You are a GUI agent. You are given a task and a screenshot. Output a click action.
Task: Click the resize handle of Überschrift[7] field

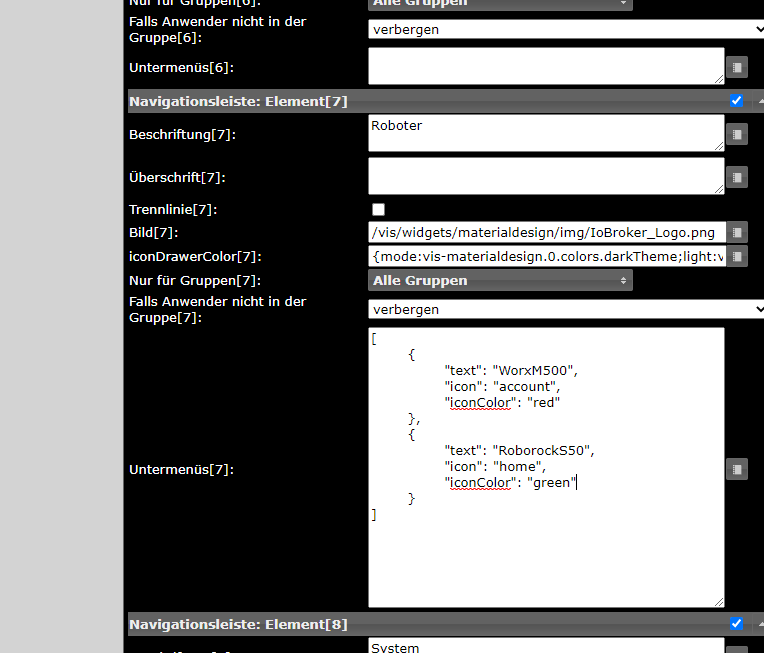719,189
